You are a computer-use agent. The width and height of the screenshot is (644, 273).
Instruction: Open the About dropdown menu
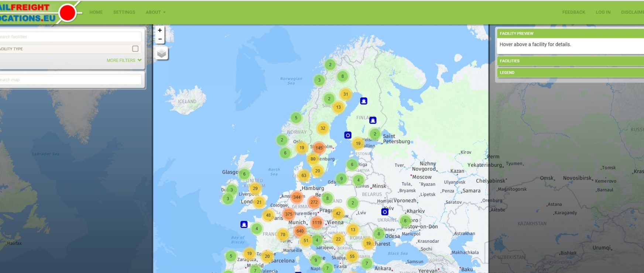tap(155, 12)
